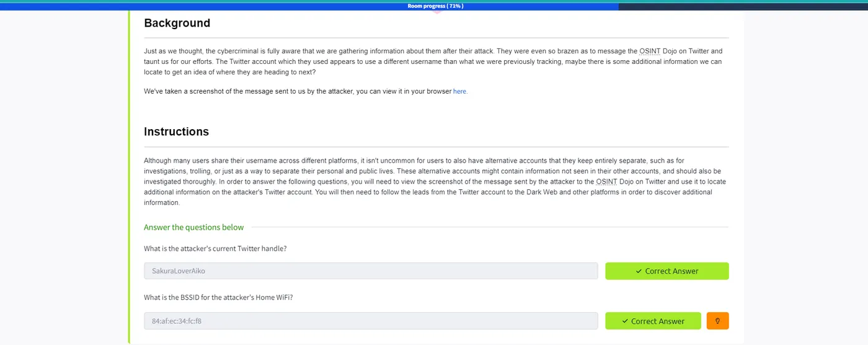Screen dimensions: 868x345
Task: Click Correct Answer button for Twitter handle
Action: click(x=667, y=271)
